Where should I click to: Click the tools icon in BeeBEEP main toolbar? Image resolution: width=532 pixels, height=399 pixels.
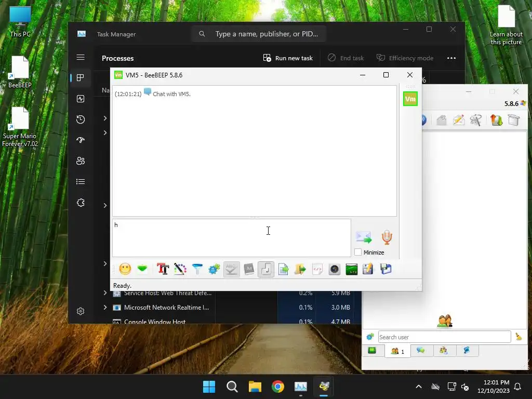476,120
